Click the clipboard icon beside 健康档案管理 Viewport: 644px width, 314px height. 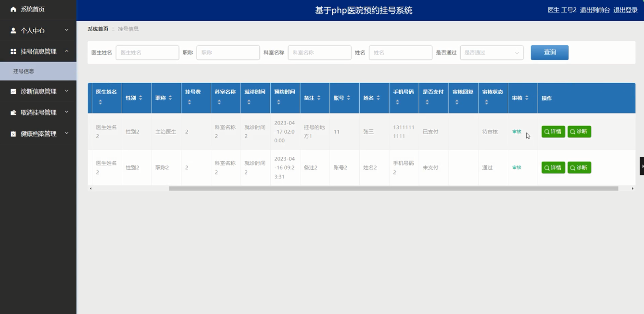click(13, 134)
